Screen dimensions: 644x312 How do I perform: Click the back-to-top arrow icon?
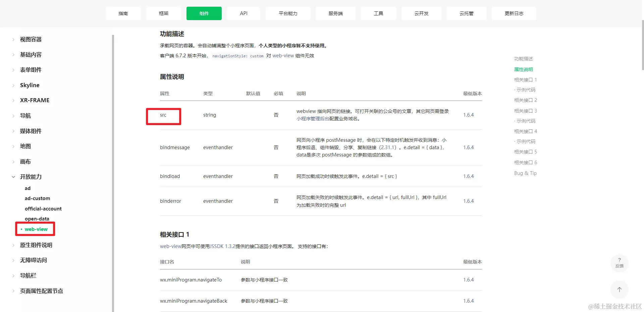pos(620,290)
